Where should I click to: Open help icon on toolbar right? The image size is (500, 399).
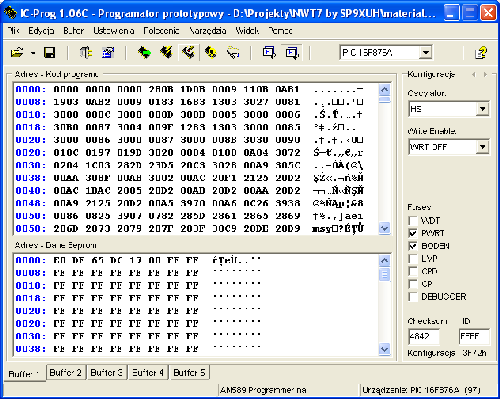coord(481,53)
